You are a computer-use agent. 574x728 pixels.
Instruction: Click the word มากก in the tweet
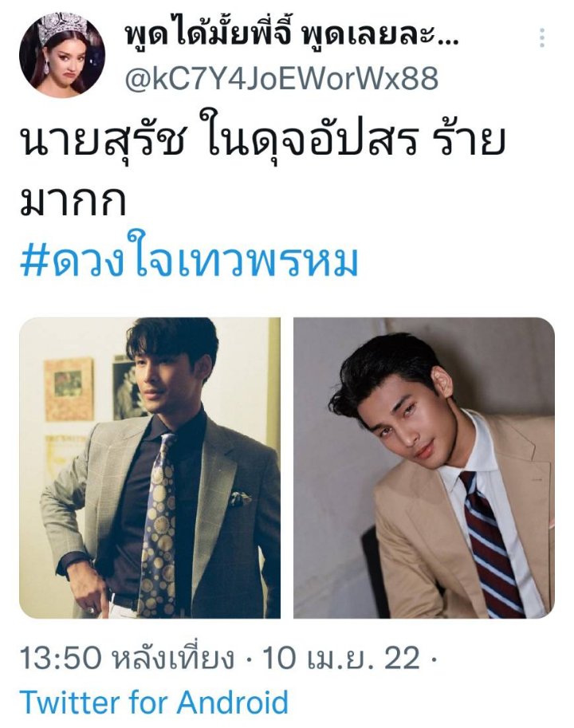(x=73, y=202)
